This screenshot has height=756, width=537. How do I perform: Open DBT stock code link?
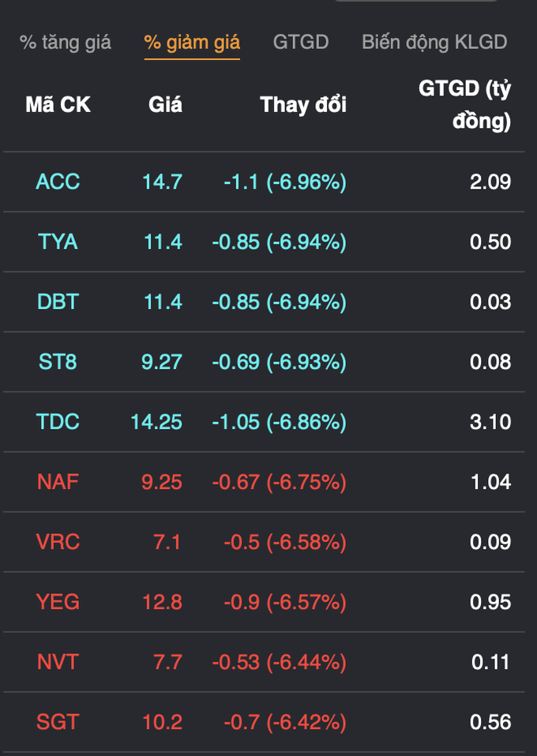coord(58,302)
